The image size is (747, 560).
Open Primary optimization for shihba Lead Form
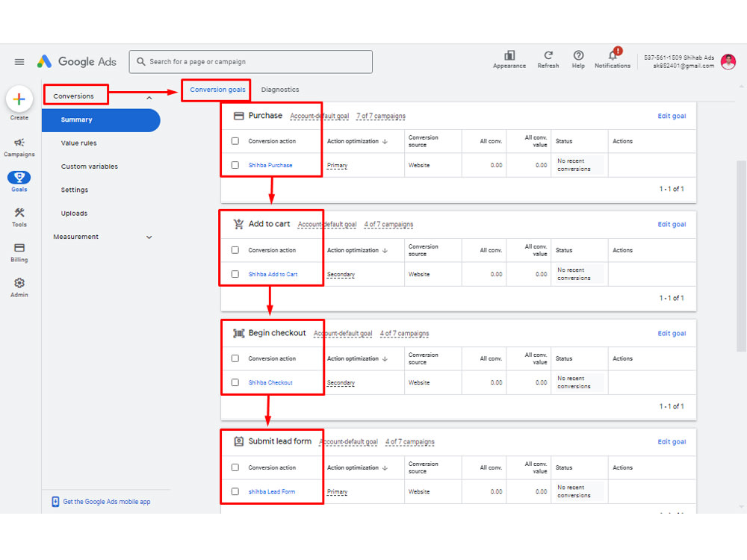pos(338,492)
